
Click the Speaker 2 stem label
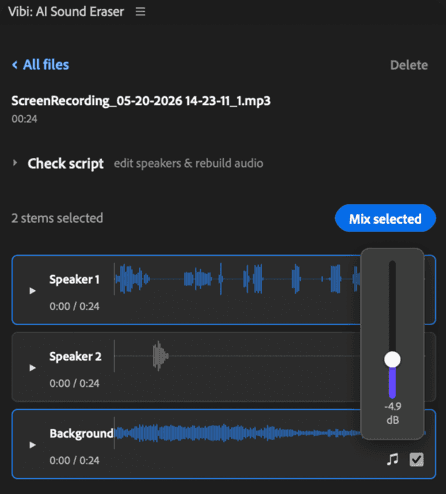pyautogui.click(x=75, y=356)
